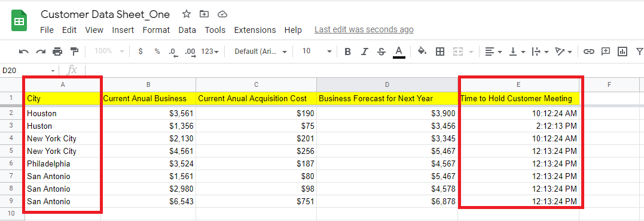Image resolution: width=644 pixels, height=221 pixels.
Task: Open the fill color paint bucket
Action: pos(422,51)
